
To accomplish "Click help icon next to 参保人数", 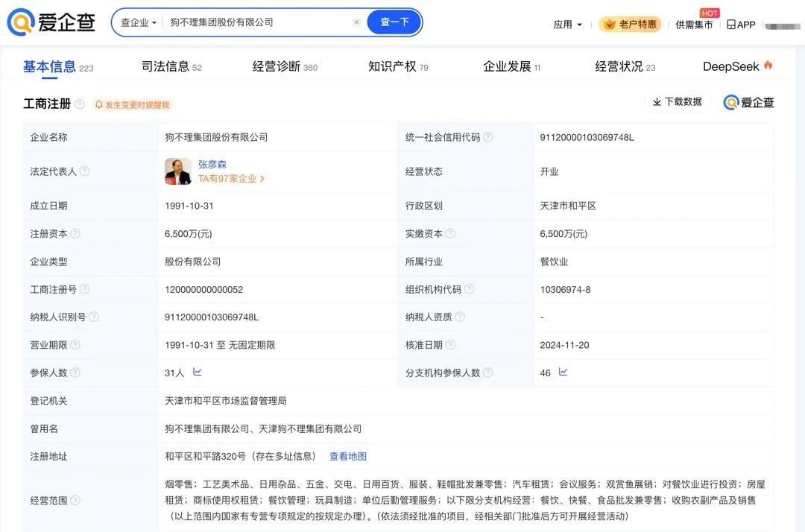I will coord(75,373).
